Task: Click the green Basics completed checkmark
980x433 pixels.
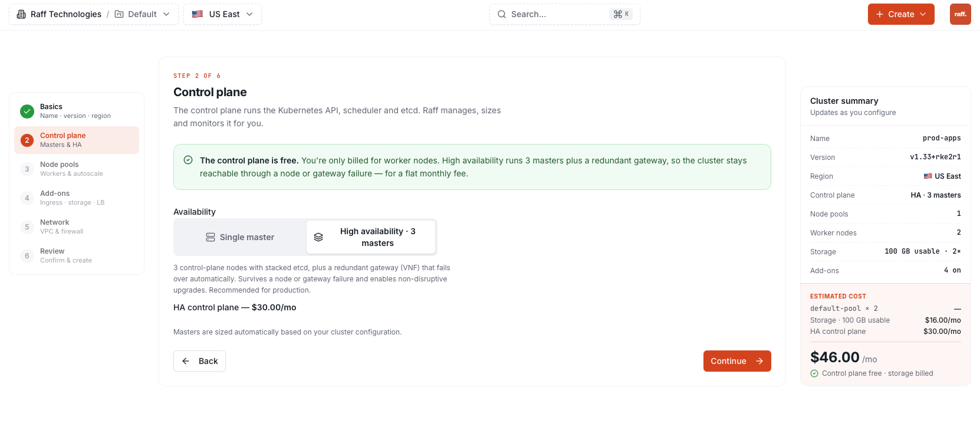Action: pyautogui.click(x=27, y=111)
